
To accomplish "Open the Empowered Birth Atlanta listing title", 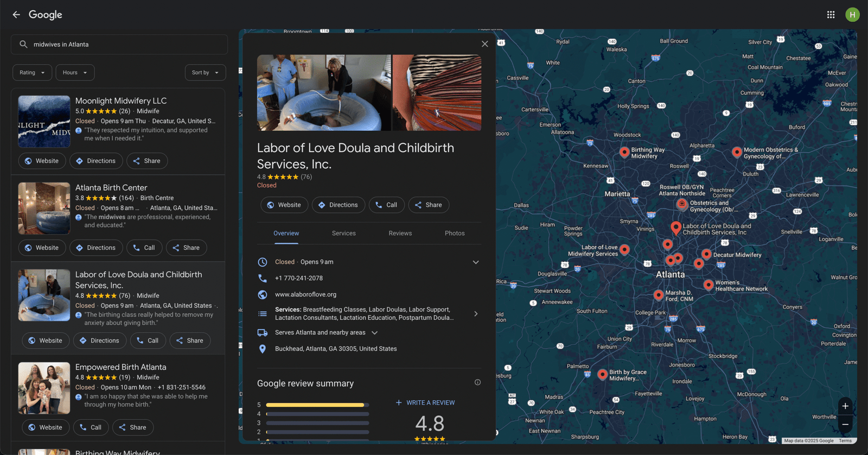I will [x=121, y=368].
